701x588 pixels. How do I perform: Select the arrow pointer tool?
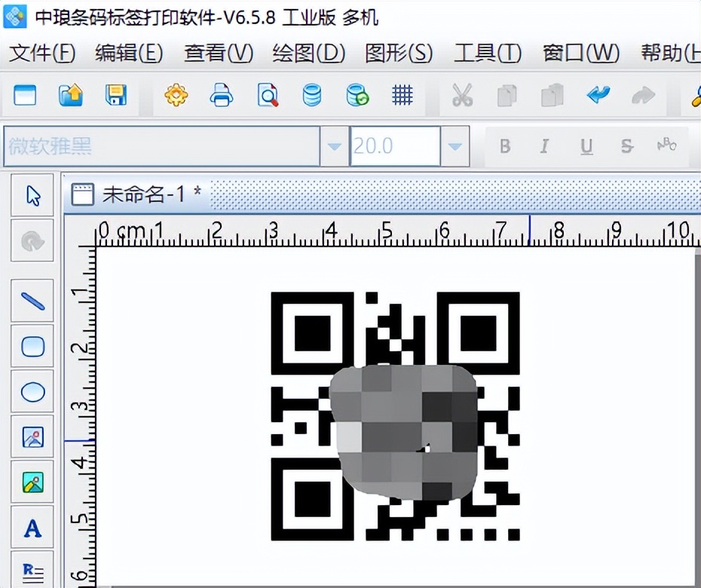[x=32, y=196]
